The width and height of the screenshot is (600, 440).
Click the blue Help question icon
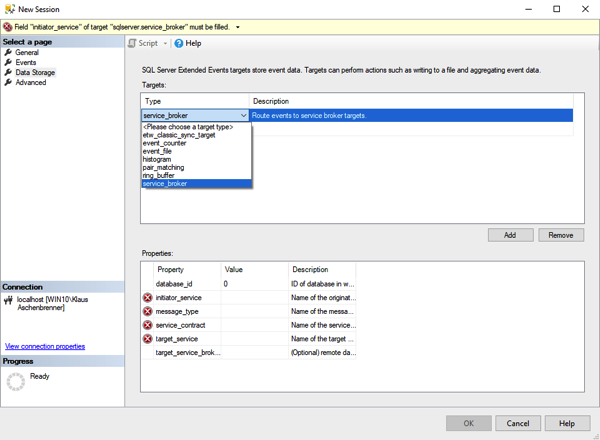178,43
